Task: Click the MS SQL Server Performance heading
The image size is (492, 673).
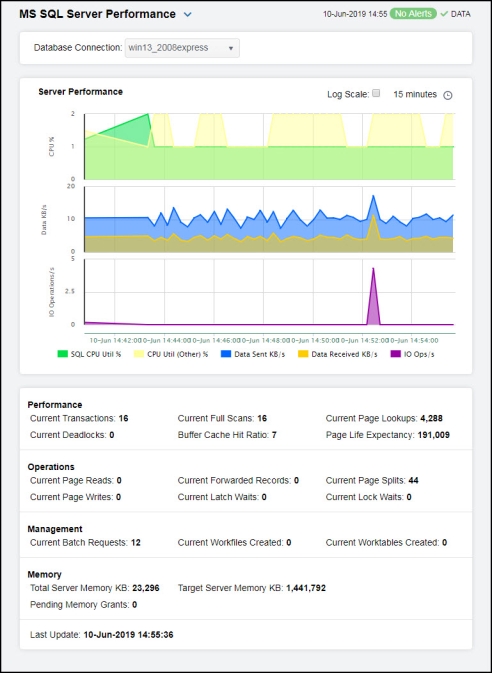Action: point(97,14)
